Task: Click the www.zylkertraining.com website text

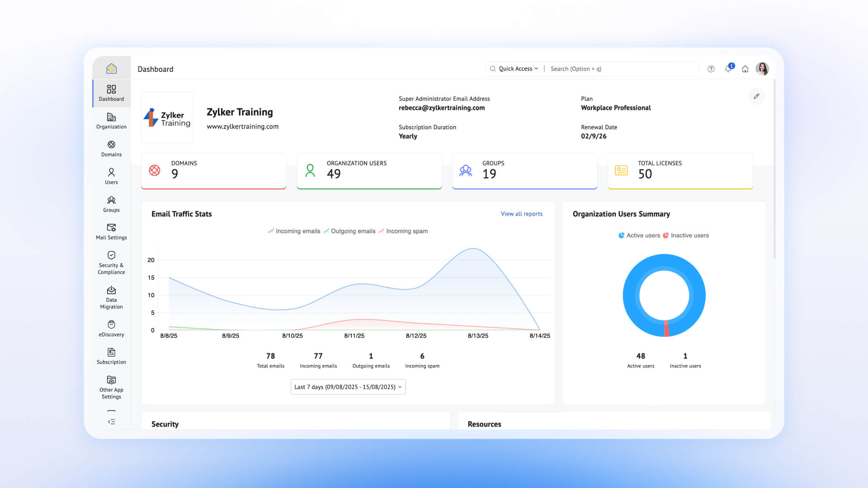Action: pyautogui.click(x=243, y=127)
